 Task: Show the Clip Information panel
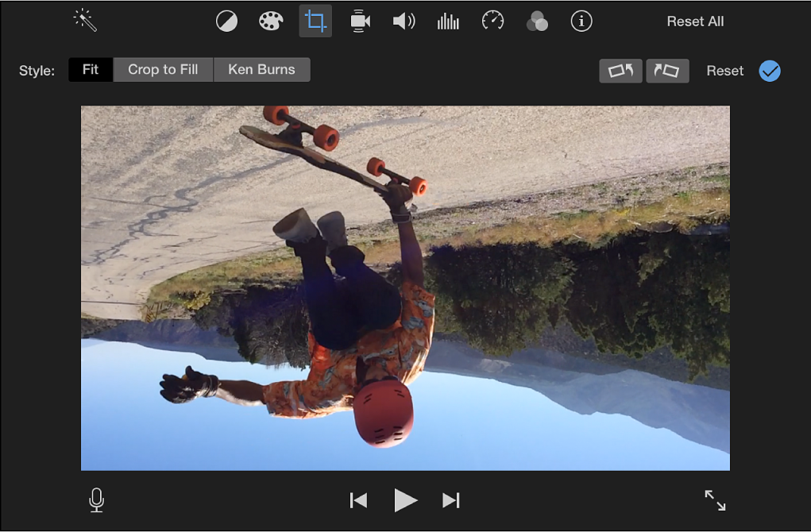(x=581, y=21)
